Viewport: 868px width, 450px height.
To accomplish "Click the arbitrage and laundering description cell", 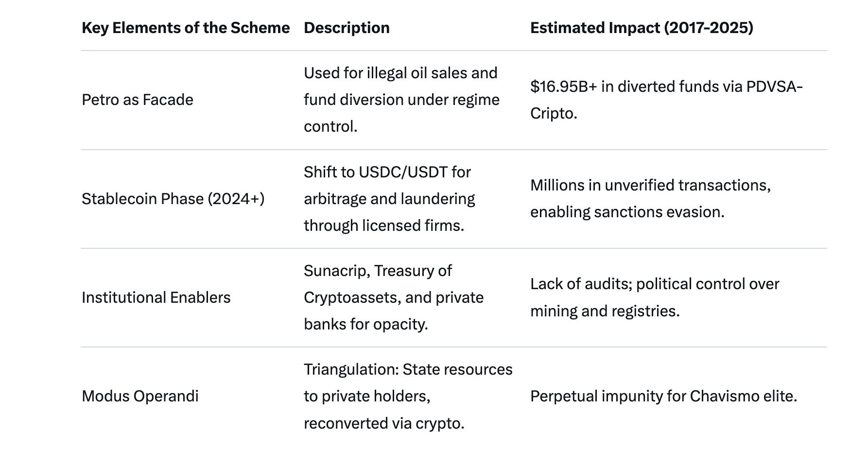I will 389,199.
